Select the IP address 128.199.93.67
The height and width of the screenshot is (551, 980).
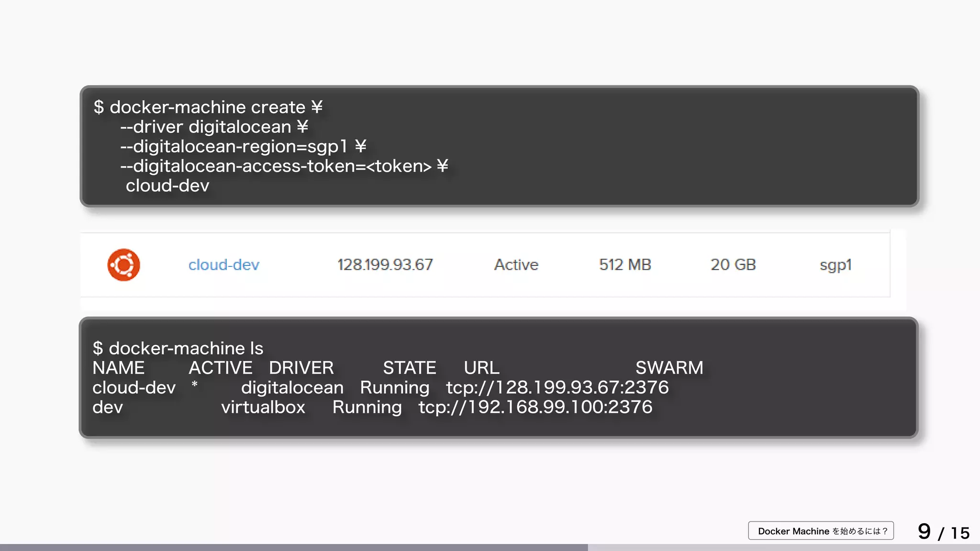pyautogui.click(x=385, y=264)
